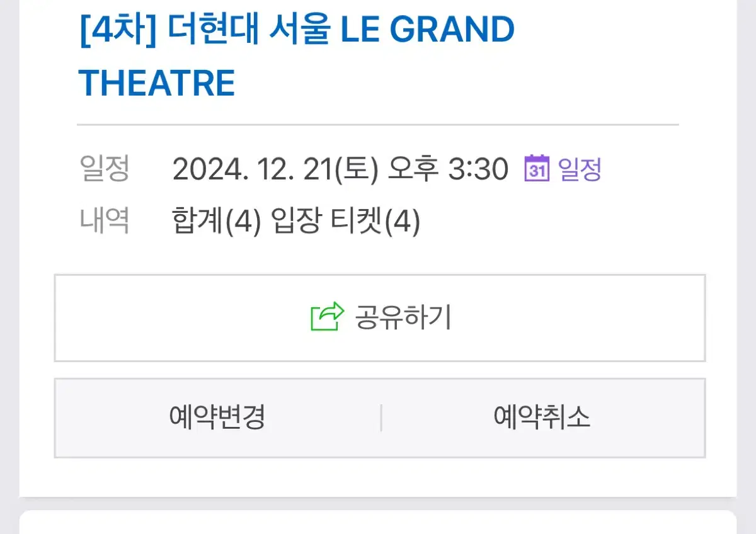Cancel the booking with 예약취소
This screenshot has width=756, height=534.
(542, 418)
